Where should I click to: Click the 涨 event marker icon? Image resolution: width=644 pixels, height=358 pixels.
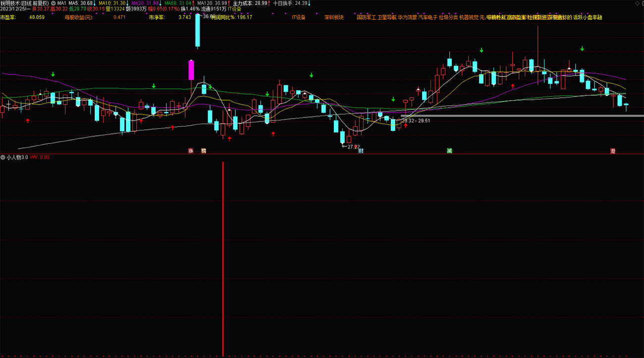190,150
